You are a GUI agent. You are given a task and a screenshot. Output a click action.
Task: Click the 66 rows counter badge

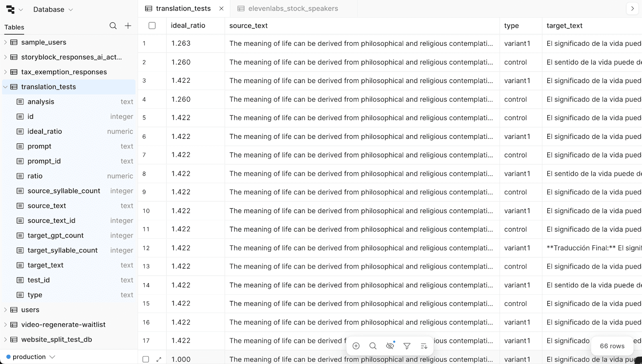[x=612, y=346]
